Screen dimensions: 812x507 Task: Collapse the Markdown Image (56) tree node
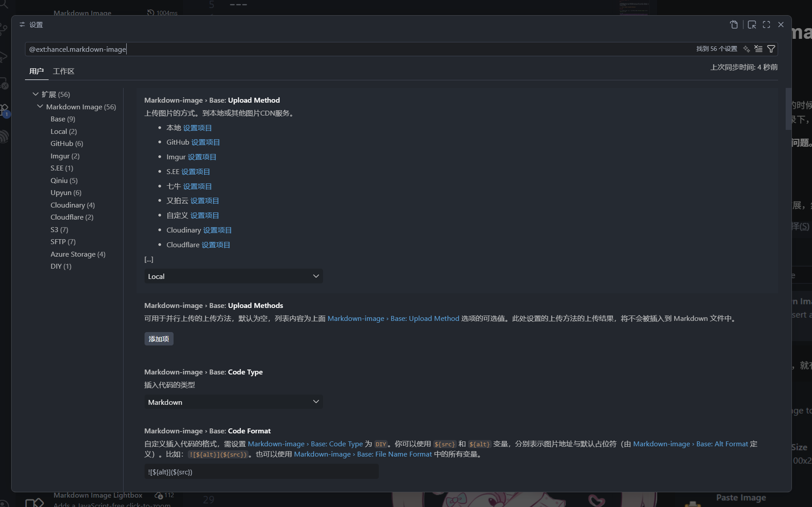[40, 107]
